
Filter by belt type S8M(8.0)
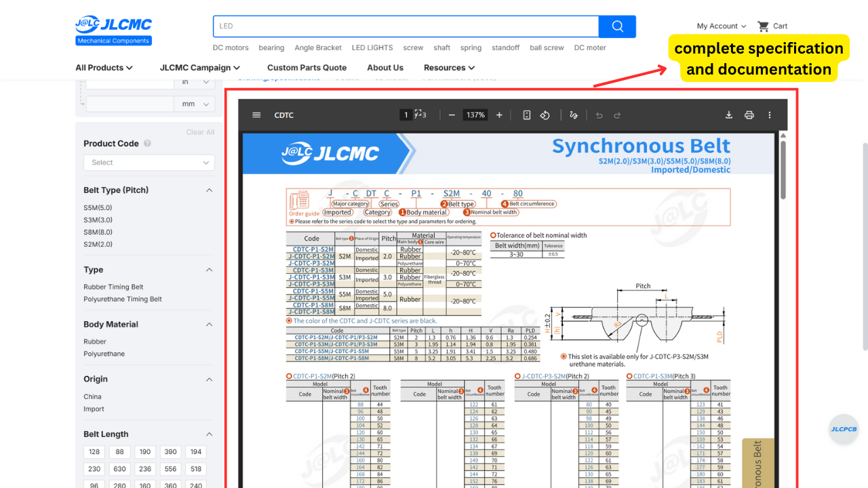(x=98, y=232)
